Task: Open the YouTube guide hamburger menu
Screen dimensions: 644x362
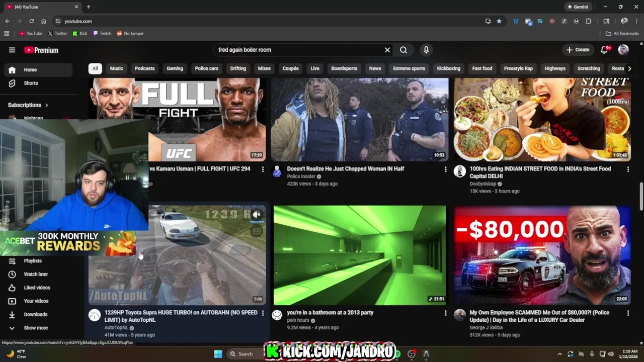Action: coord(12,50)
